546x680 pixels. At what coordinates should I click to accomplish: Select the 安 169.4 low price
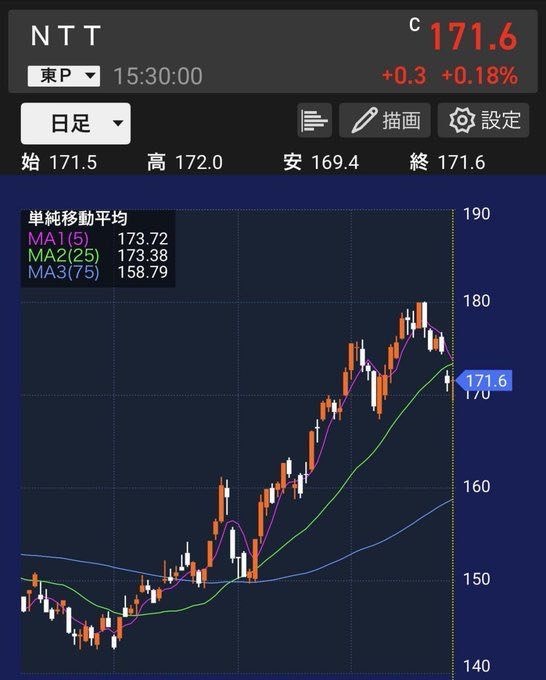tap(321, 163)
